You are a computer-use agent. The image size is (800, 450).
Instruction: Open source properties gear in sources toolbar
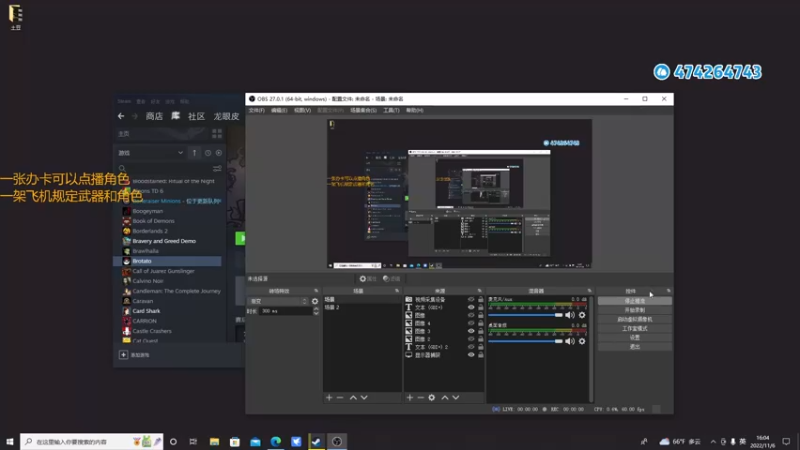point(432,397)
